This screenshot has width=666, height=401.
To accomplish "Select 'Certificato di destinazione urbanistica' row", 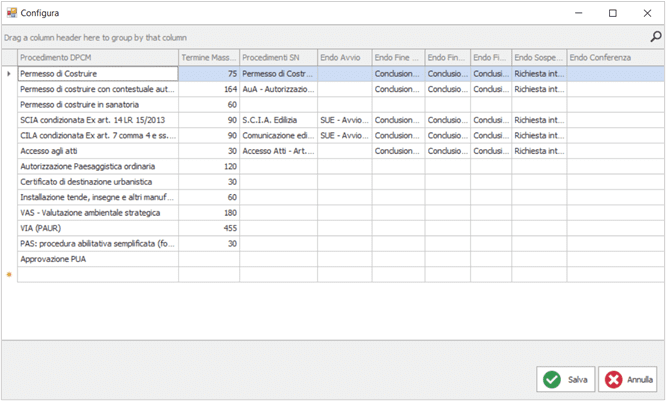I will (98, 182).
